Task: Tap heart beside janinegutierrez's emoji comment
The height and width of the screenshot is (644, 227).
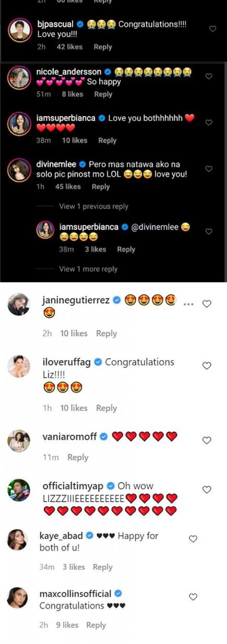Action: click(x=207, y=304)
